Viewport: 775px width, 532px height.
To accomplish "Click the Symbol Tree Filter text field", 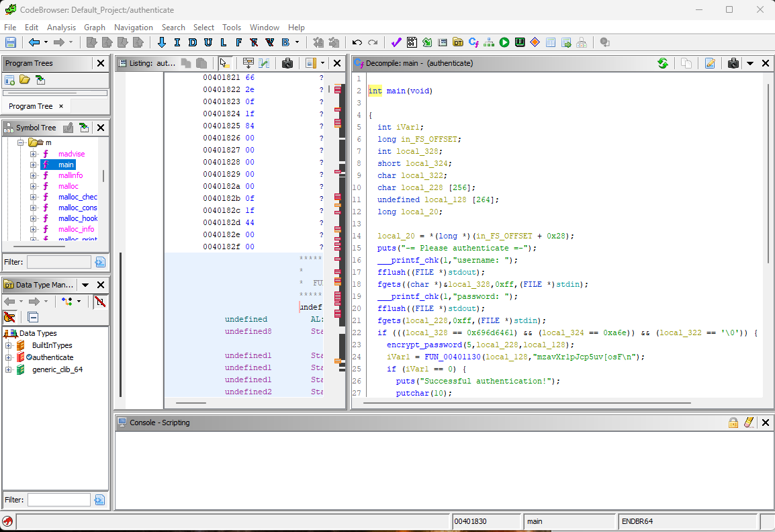I will [59, 262].
